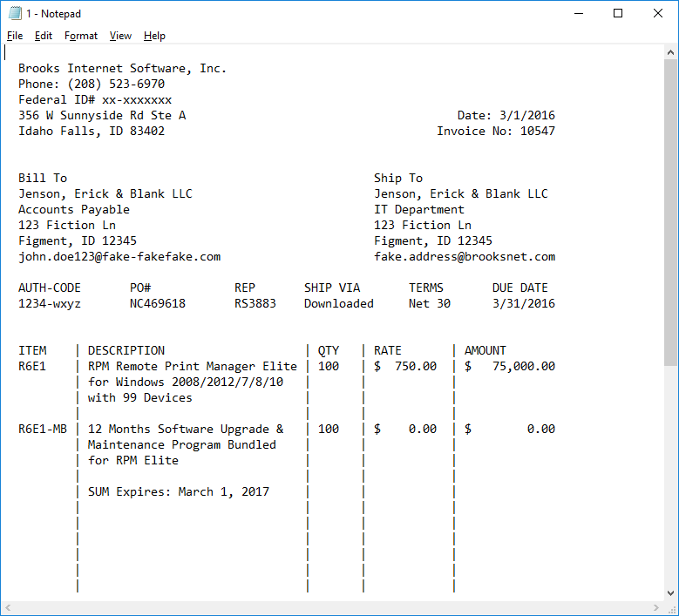
Task: Click '12 Months Software Upgrade &' line
Action: pos(186,430)
